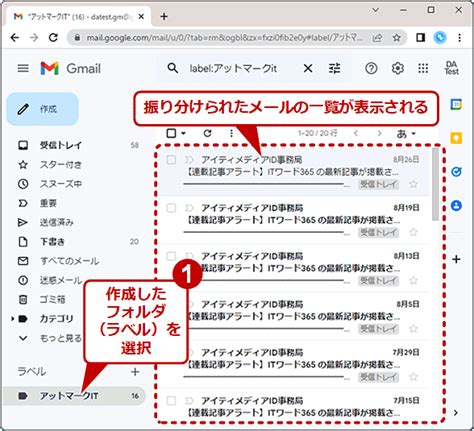Screen dimensions: 474x431
Task: Check the 7月15日 email checkbox
Action: coord(171,401)
